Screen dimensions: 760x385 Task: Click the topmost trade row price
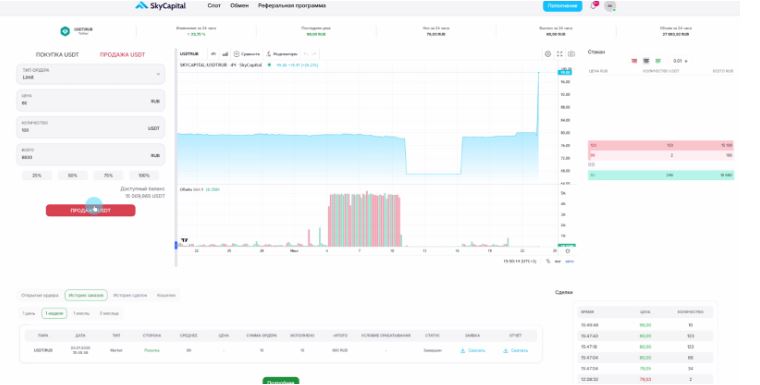pos(645,325)
